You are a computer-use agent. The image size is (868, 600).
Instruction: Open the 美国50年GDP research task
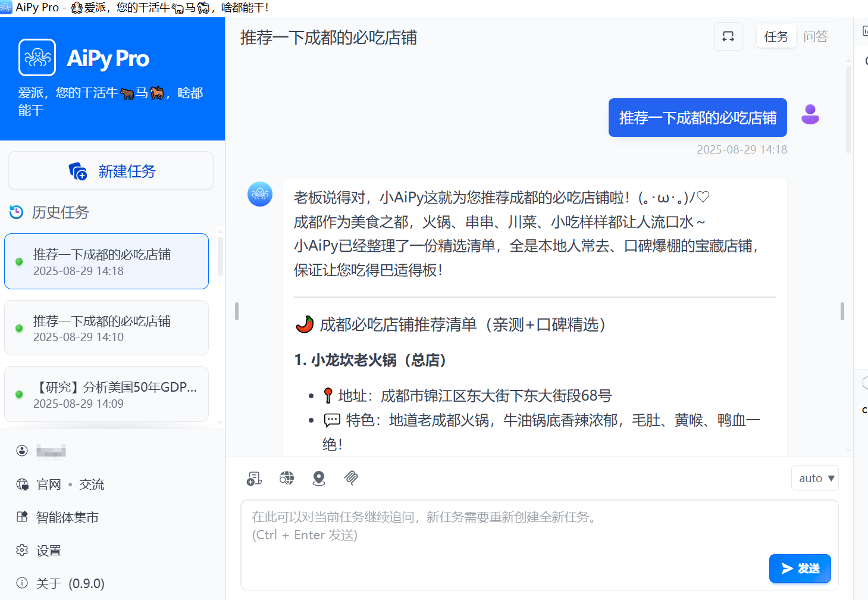coord(106,394)
